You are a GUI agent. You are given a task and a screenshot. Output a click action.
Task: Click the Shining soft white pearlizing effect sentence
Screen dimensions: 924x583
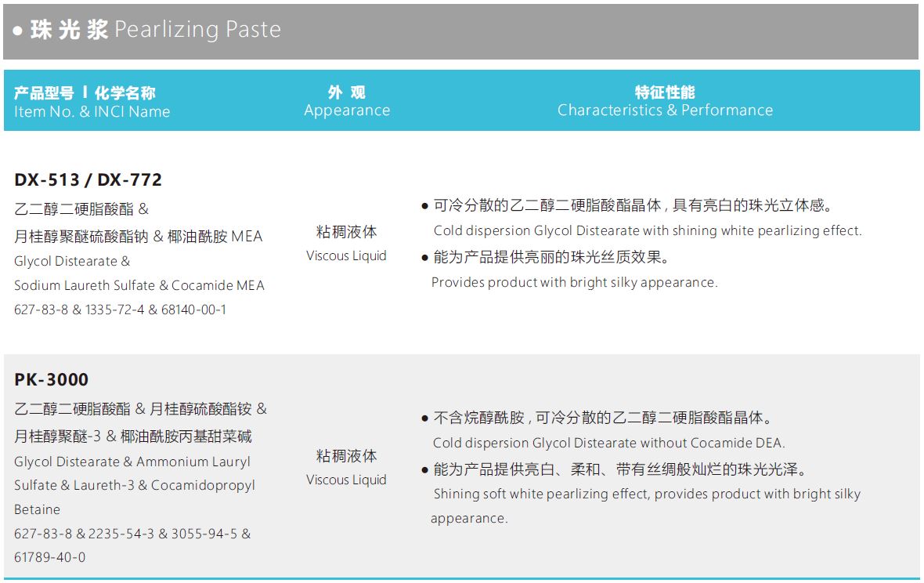point(647,494)
